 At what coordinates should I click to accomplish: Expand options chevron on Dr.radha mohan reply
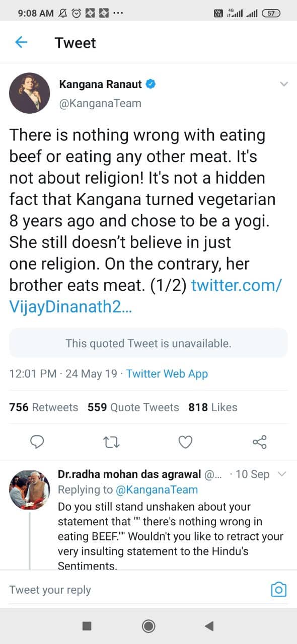click(282, 473)
